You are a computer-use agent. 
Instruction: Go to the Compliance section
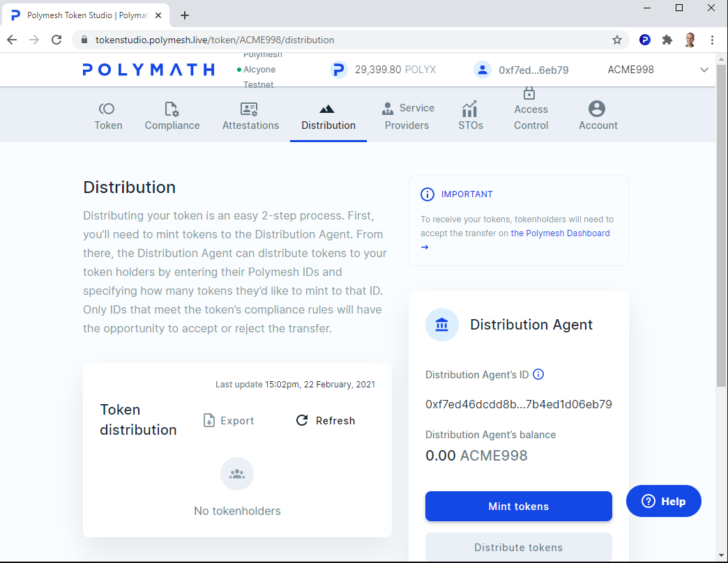[x=172, y=116]
